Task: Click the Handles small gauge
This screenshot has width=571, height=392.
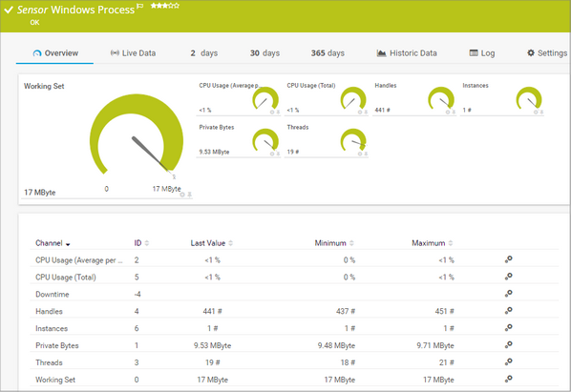Action: tap(441, 98)
